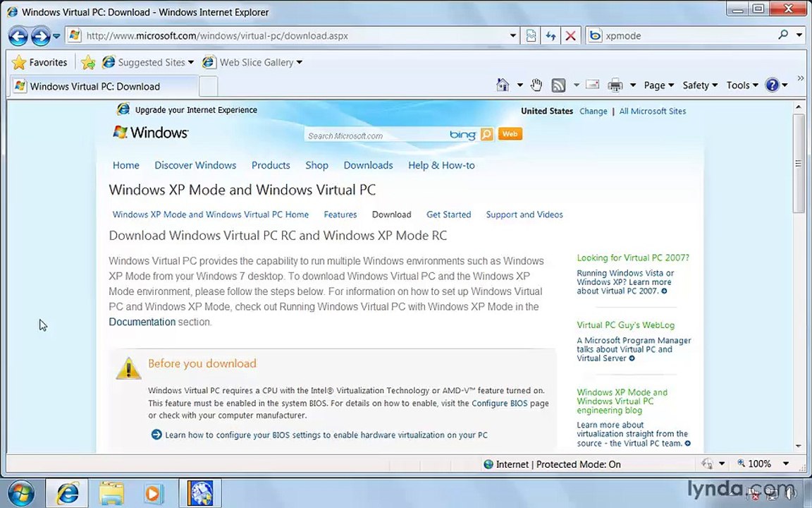Click the hand accelerator icon in command bar
The width and height of the screenshot is (812, 508).
click(536, 85)
